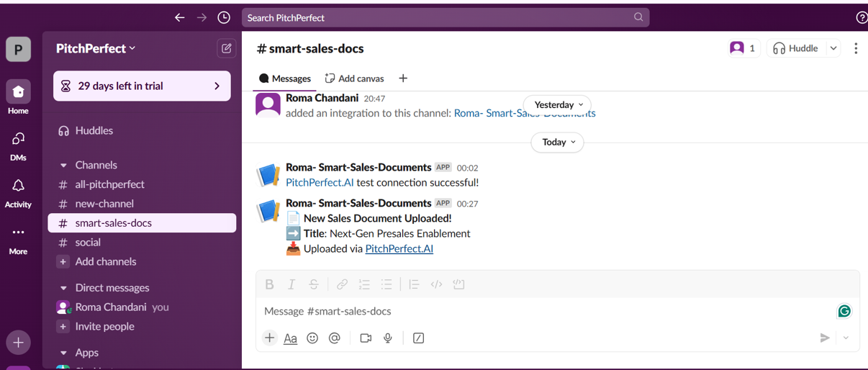Open the 29 days left in trial banner
The height and width of the screenshot is (370, 868).
(x=142, y=86)
